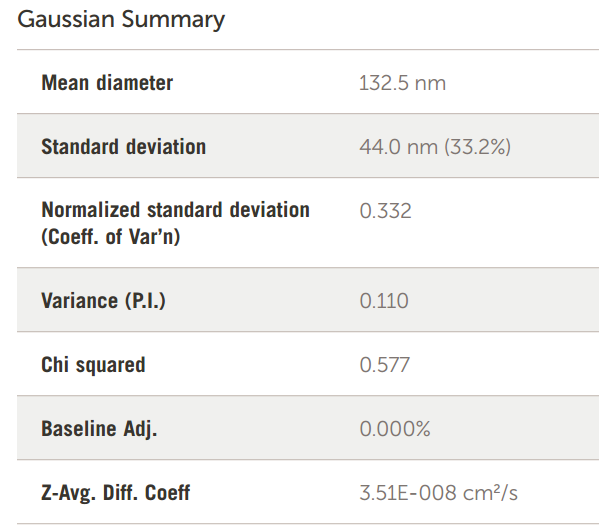Click the 0.332 coefficient value
The width and height of the screenshot is (610, 532).
tap(385, 211)
